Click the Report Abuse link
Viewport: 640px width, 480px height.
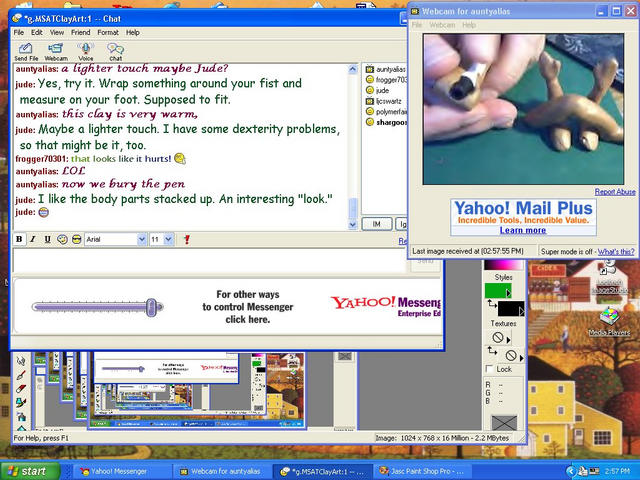(x=615, y=191)
